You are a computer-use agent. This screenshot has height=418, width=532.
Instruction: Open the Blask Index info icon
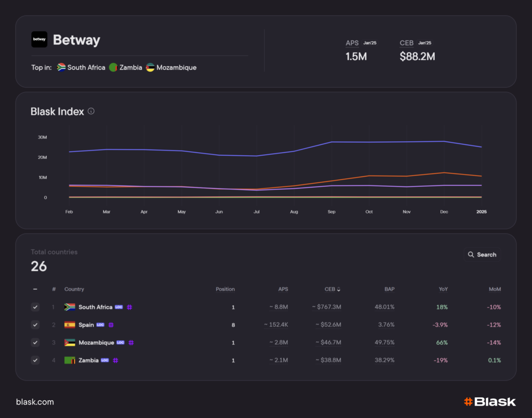pos(91,111)
